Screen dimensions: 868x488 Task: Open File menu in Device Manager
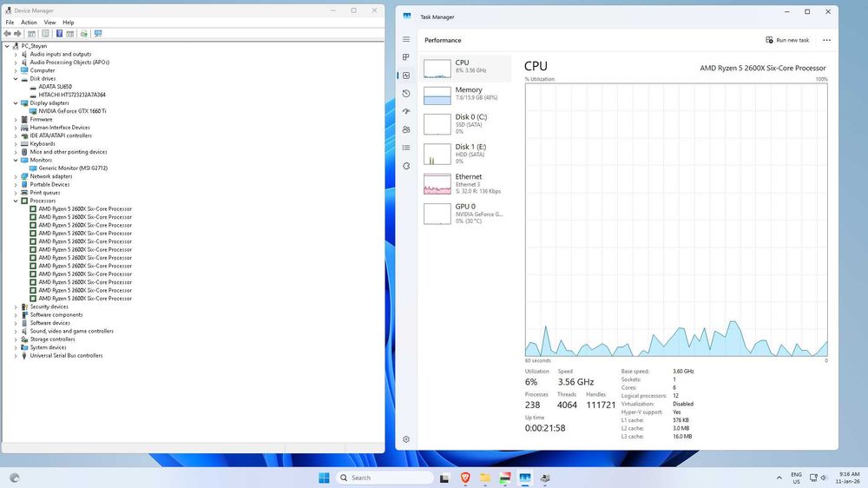point(10,23)
